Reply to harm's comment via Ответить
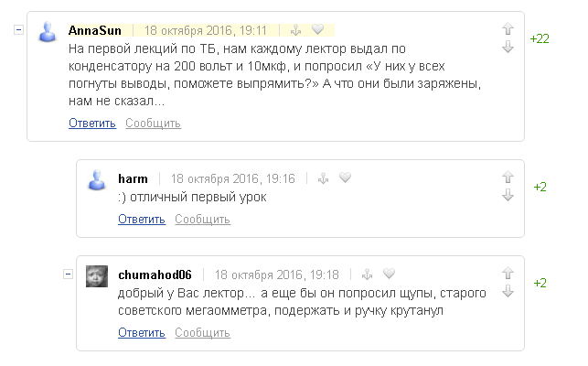588x366 pixels. pos(142,220)
